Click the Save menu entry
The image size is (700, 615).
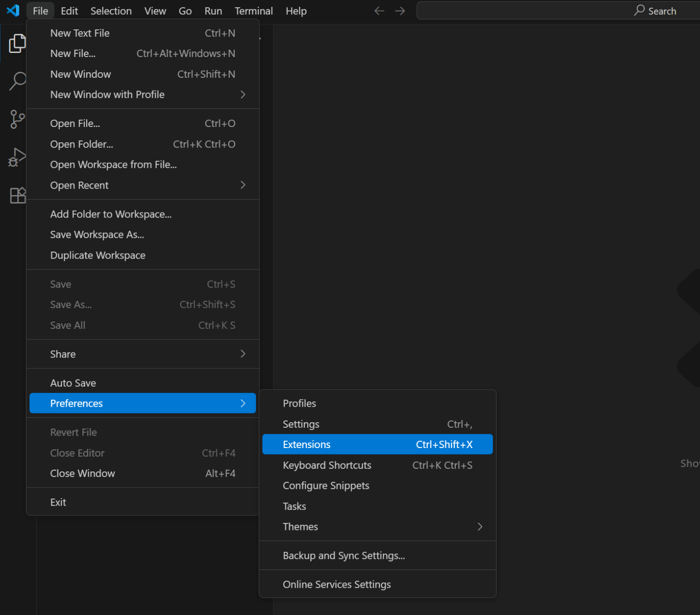pyautogui.click(x=142, y=284)
